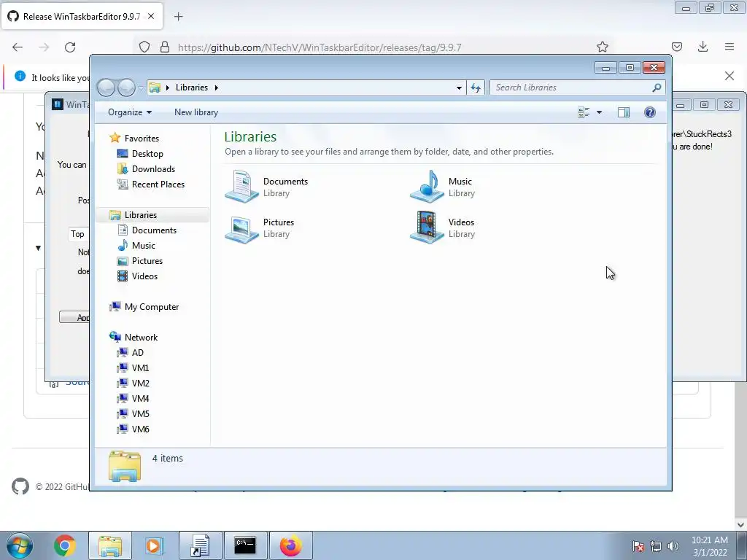Open Firefox downloads panel
The width and height of the screenshot is (747, 560).
pos(703,47)
